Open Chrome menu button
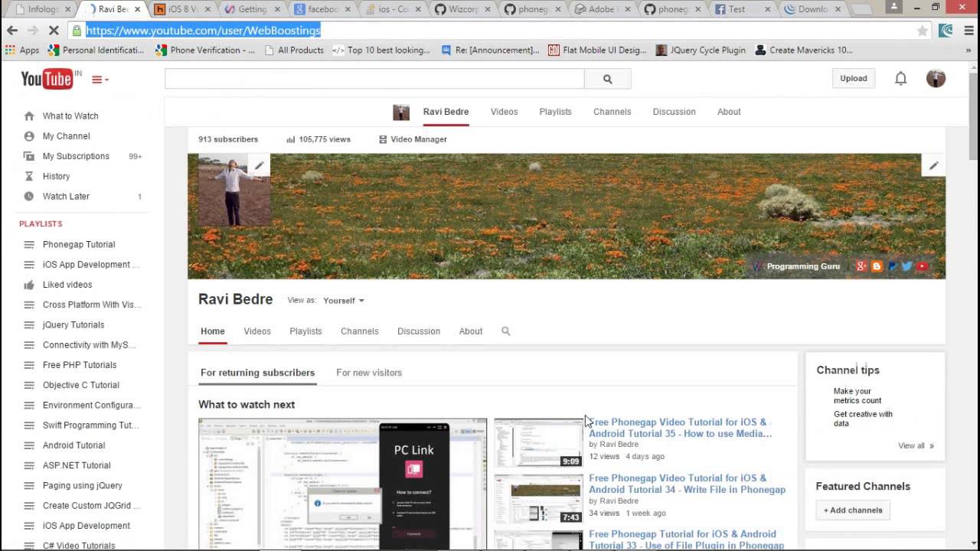Viewport: 980px width, 551px height. click(x=969, y=31)
